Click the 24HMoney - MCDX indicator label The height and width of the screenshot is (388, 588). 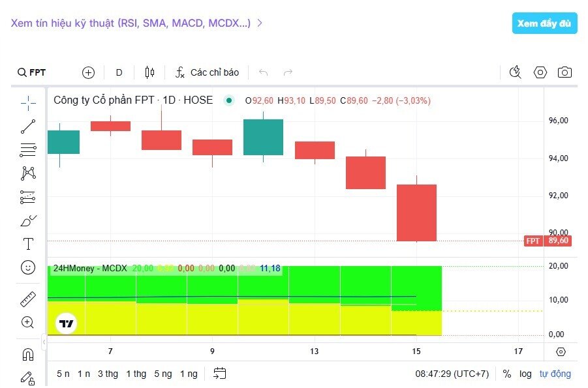(90, 269)
